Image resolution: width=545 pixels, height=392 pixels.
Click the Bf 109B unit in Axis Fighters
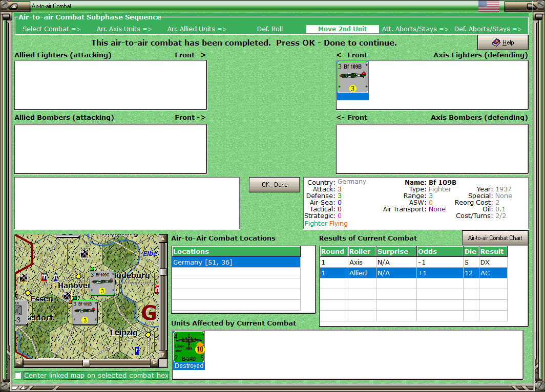tap(352, 78)
